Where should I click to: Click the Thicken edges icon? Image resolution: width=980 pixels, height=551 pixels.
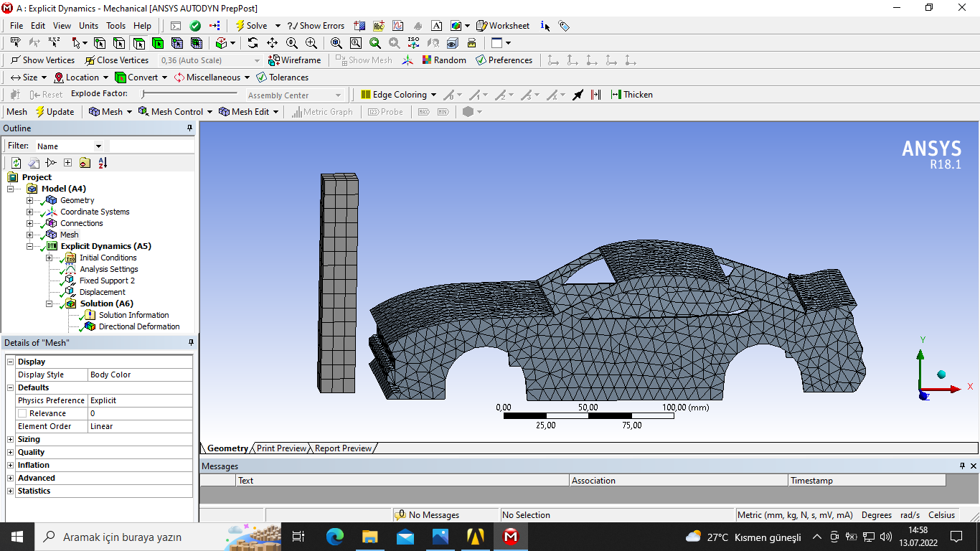(631, 95)
